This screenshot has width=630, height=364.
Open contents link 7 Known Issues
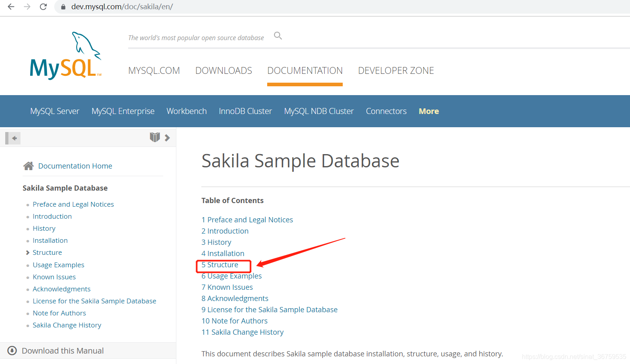(x=227, y=287)
